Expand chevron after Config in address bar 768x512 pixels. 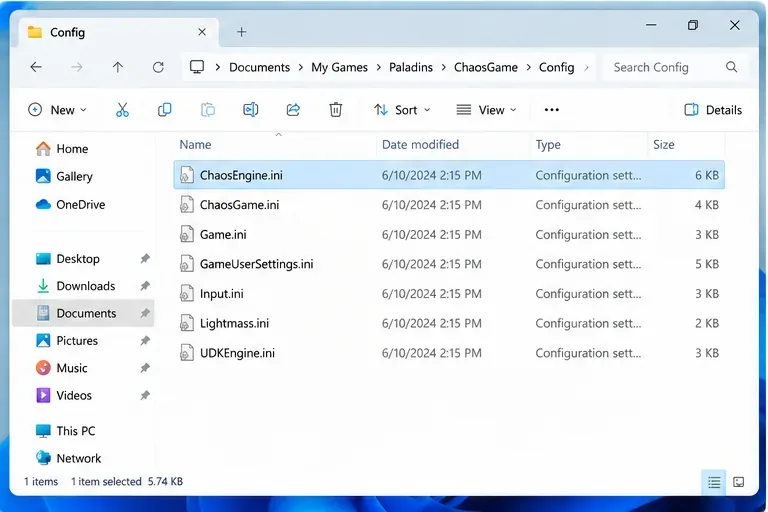click(x=586, y=67)
